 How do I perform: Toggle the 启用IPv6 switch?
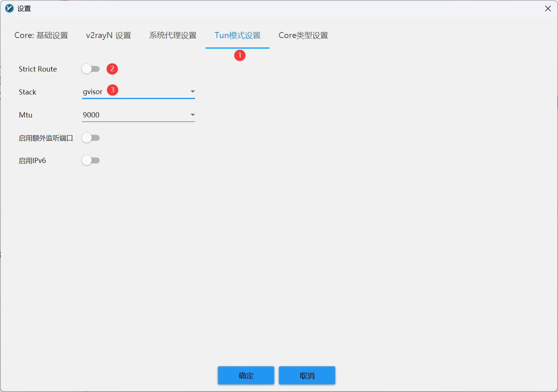pyautogui.click(x=91, y=160)
